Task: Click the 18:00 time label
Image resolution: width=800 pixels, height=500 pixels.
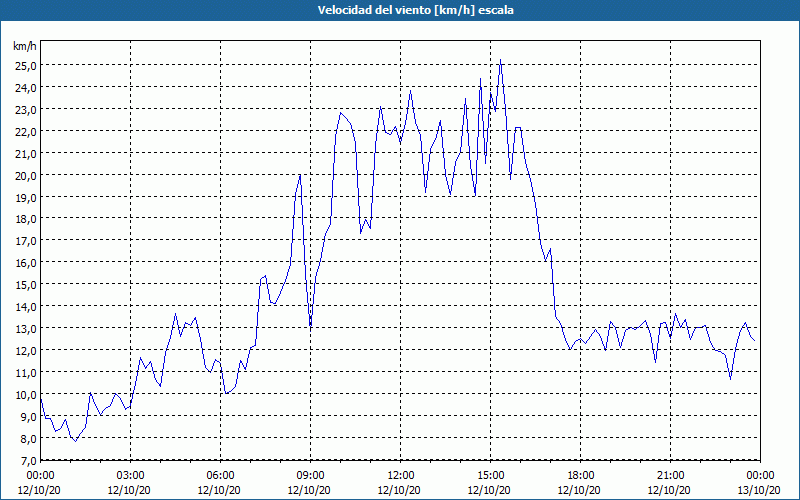Action: (x=580, y=476)
